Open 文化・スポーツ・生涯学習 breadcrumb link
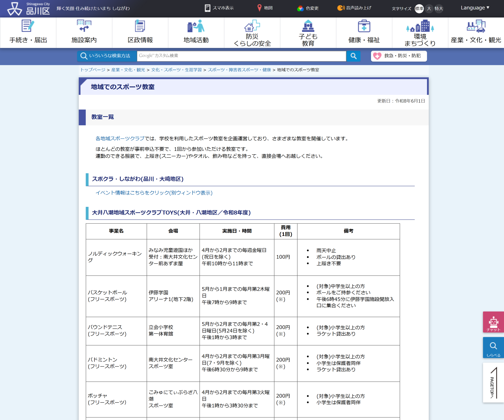Screen dimensions: 504x420 (176, 70)
